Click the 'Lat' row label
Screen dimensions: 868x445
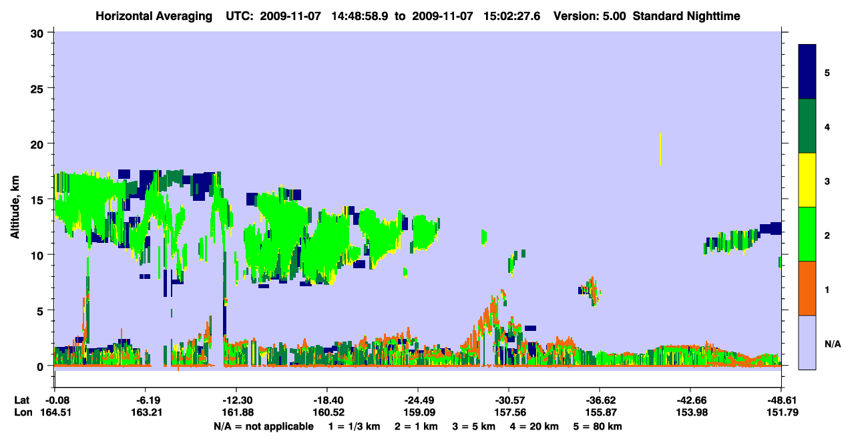coord(22,400)
